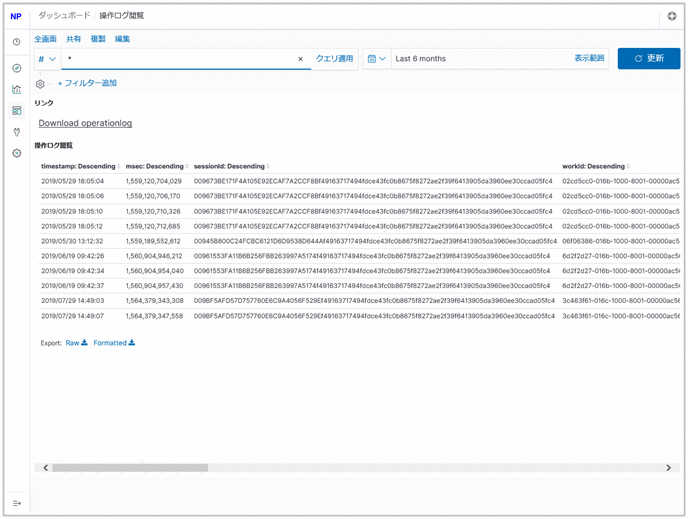Image resolution: width=688 pixels, height=519 pixels.
Task: Open the Recently viewed clock icon
Action: coord(16,42)
